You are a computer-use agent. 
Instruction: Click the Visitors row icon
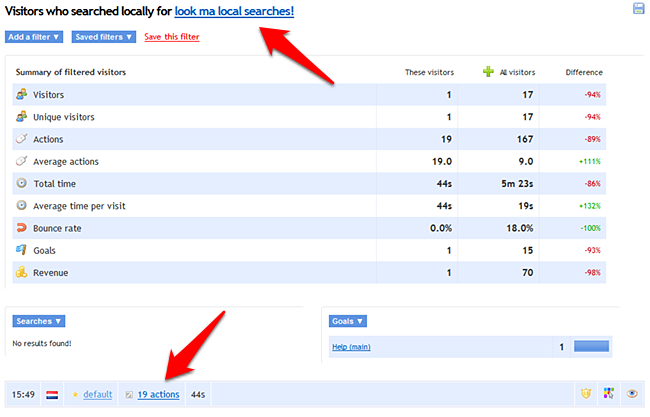tap(22, 95)
